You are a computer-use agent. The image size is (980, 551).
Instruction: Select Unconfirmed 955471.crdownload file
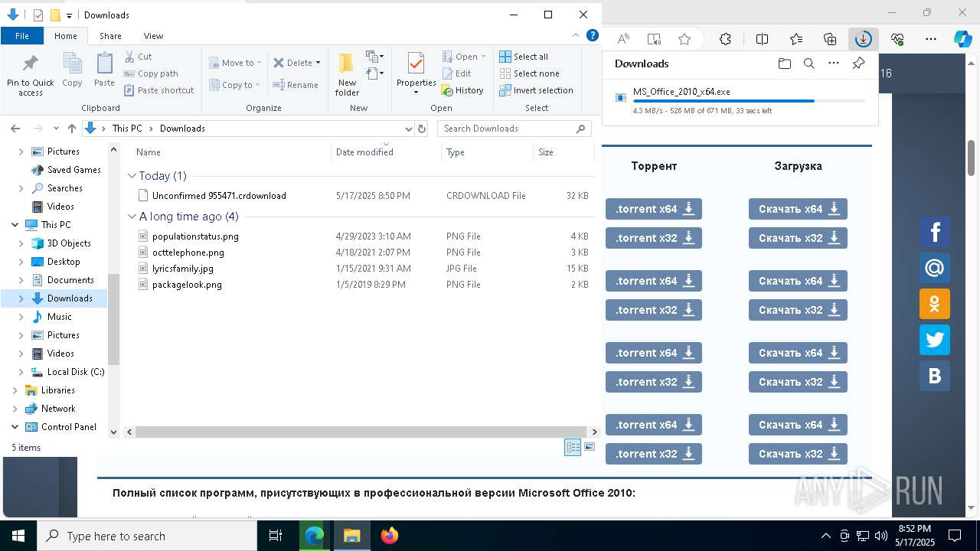click(x=219, y=196)
